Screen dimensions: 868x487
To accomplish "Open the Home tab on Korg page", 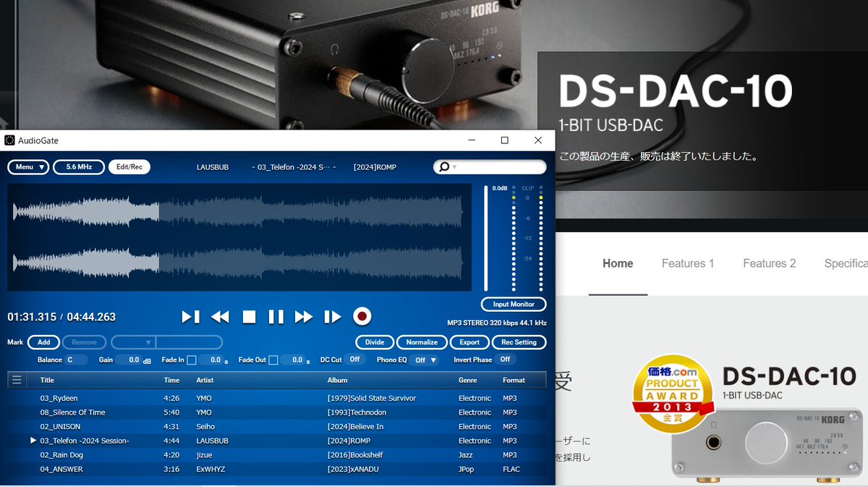I will coord(618,263).
